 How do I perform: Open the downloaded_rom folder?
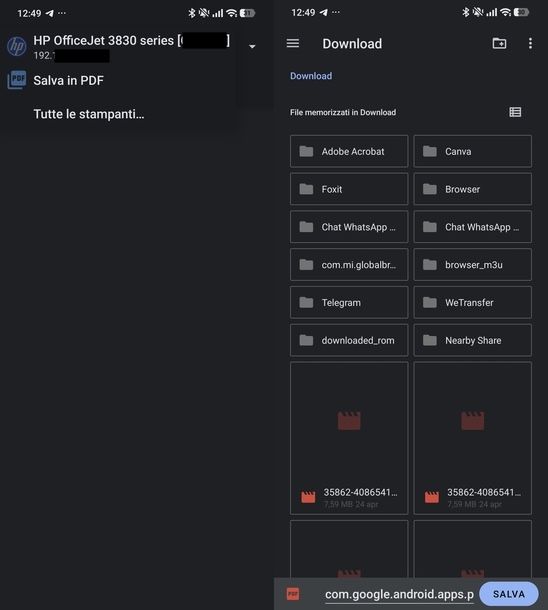349,340
